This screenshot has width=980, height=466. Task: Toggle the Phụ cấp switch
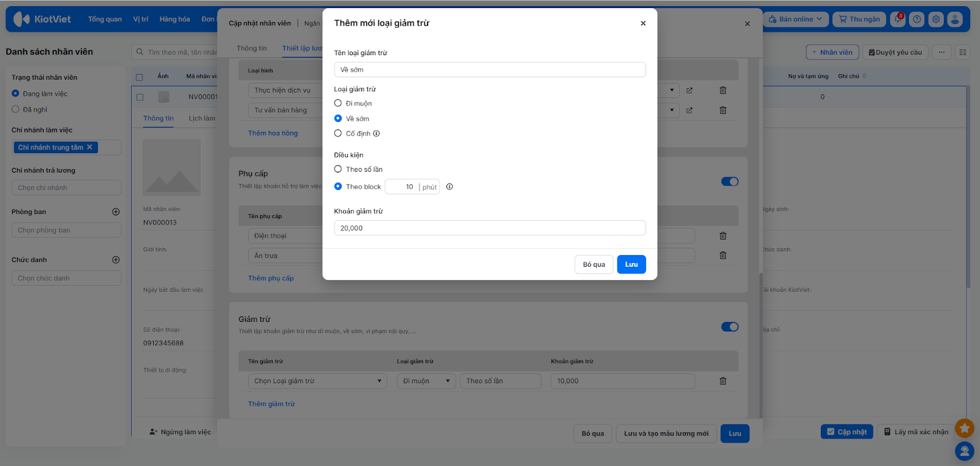(x=729, y=181)
